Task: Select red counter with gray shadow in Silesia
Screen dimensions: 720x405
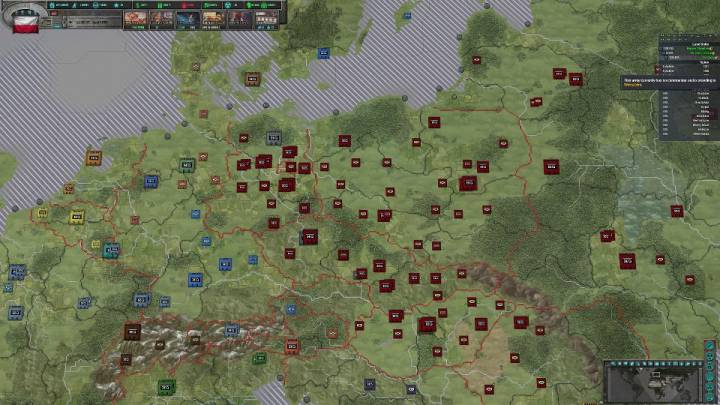Action: click(x=309, y=236)
